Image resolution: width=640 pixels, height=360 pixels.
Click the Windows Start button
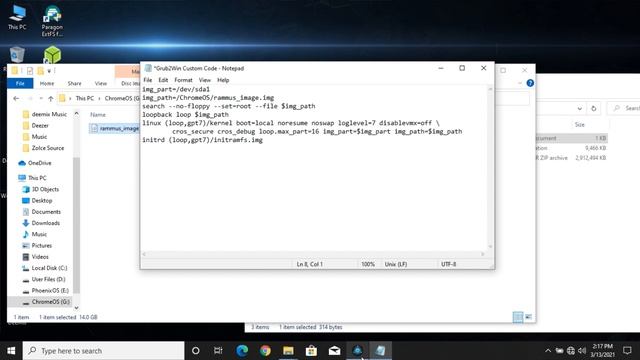click(11, 351)
